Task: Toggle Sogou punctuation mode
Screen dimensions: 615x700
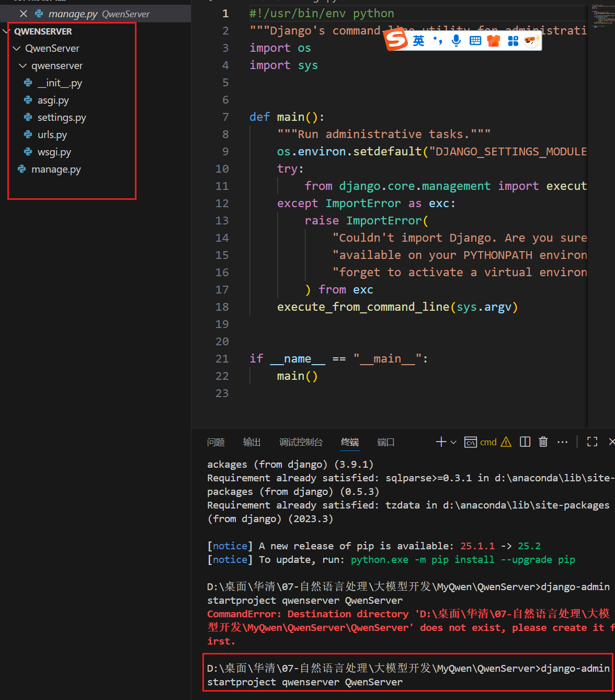Action: click(438, 40)
